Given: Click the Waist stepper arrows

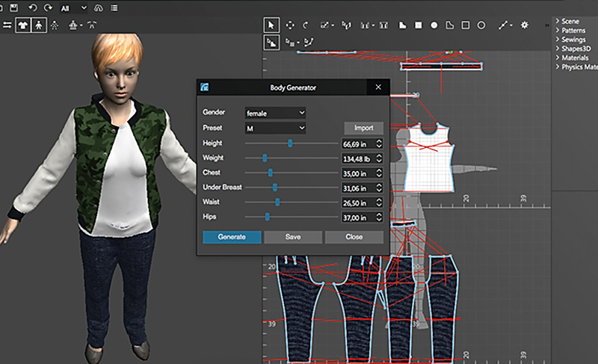Looking at the screenshot, I should point(379,203).
